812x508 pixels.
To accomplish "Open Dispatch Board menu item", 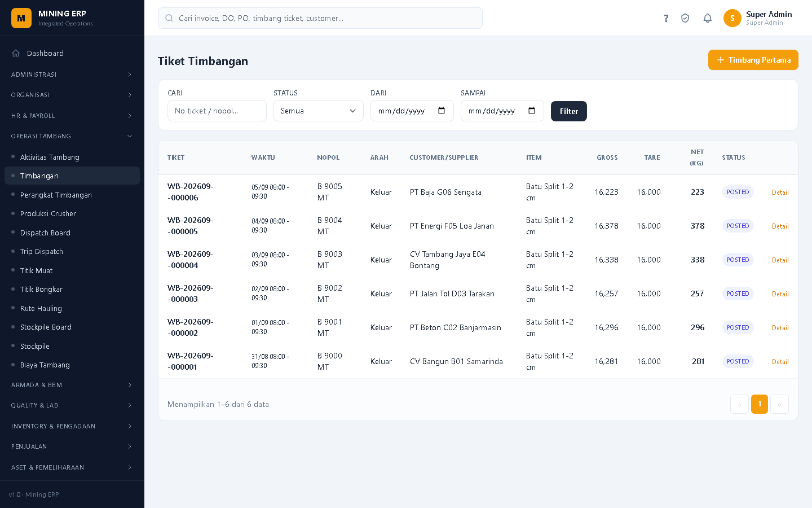I will [72, 233].
